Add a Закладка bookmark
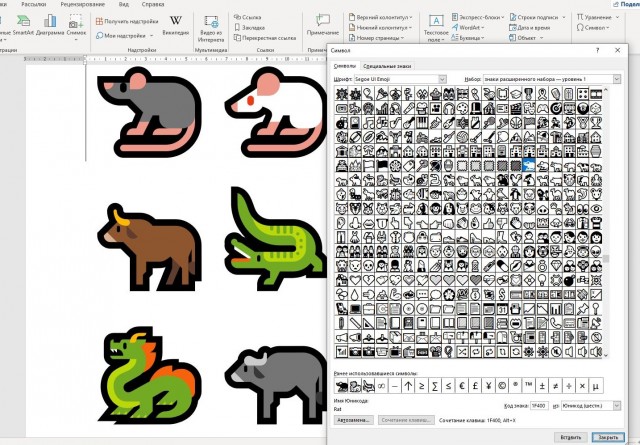The width and height of the screenshot is (640, 445). pos(249,27)
